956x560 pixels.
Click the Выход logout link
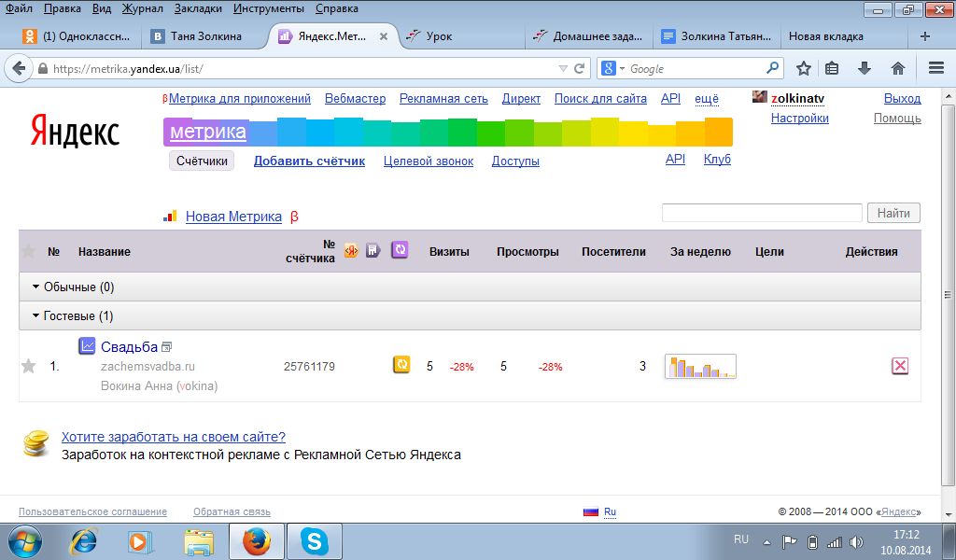click(x=903, y=99)
